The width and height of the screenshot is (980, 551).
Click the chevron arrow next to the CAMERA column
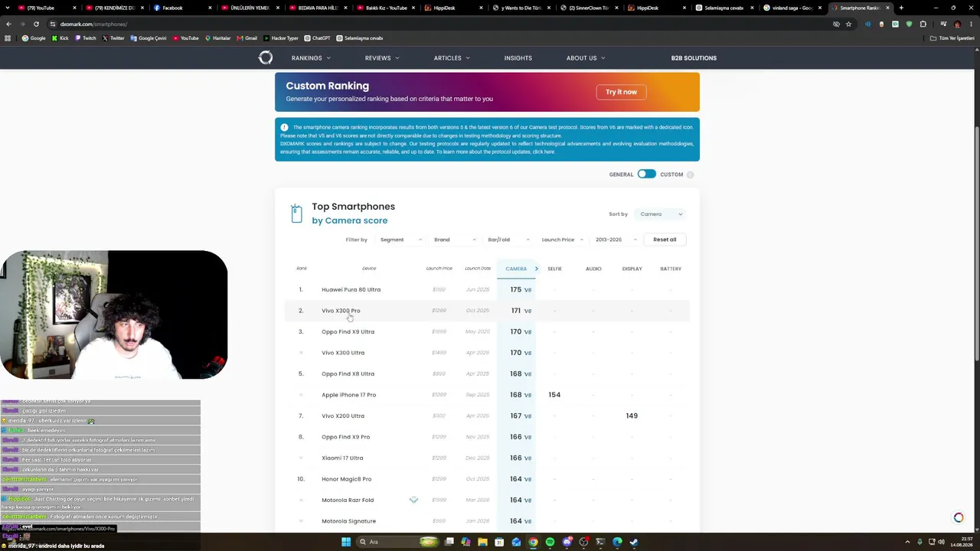coord(537,269)
